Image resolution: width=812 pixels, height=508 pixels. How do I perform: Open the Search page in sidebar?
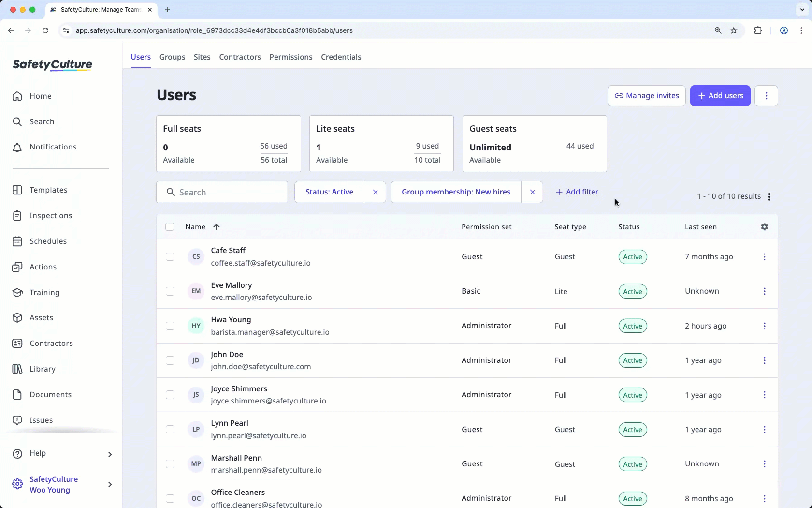pyautogui.click(x=33, y=122)
